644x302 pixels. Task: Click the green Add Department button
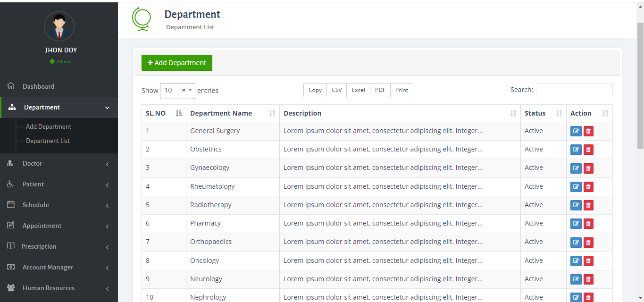point(177,63)
